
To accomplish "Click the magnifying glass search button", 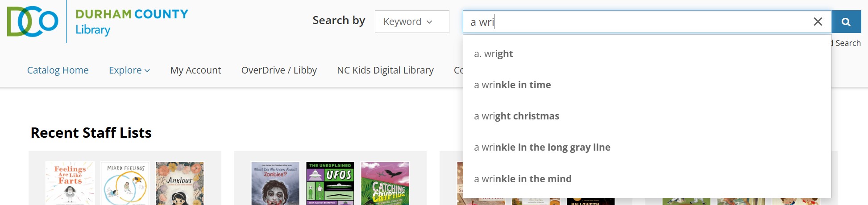I will point(846,22).
